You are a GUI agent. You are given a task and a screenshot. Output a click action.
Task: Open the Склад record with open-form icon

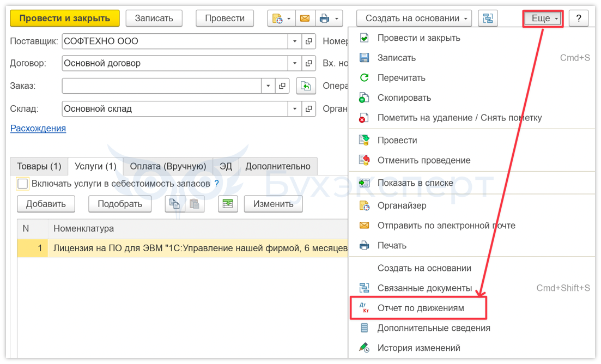[309, 109]
